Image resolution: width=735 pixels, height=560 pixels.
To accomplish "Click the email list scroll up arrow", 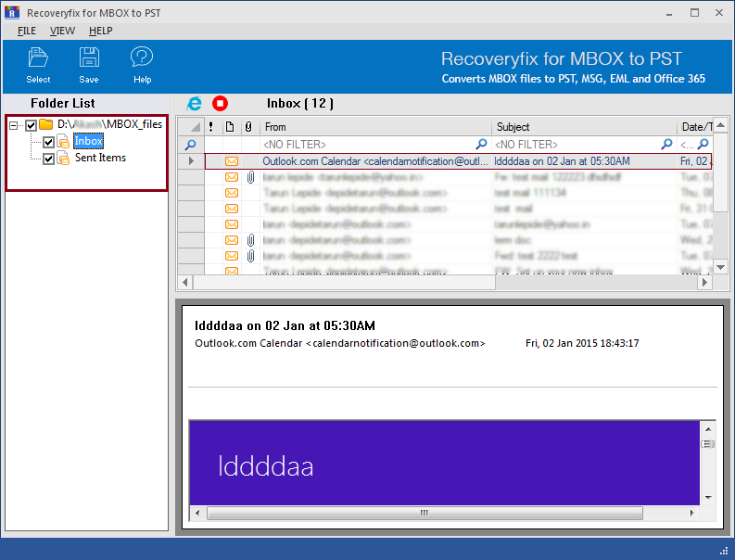I will pyautogui.click(x=720, y=125).
